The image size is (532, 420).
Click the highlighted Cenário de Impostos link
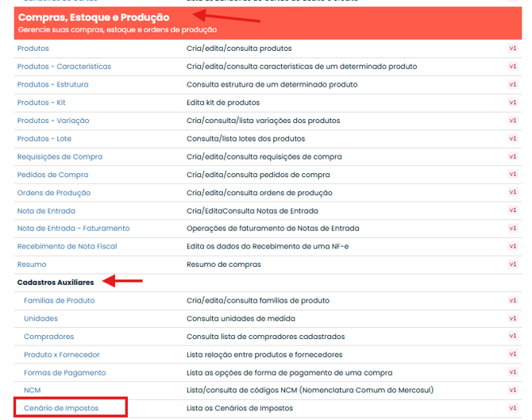60,408
